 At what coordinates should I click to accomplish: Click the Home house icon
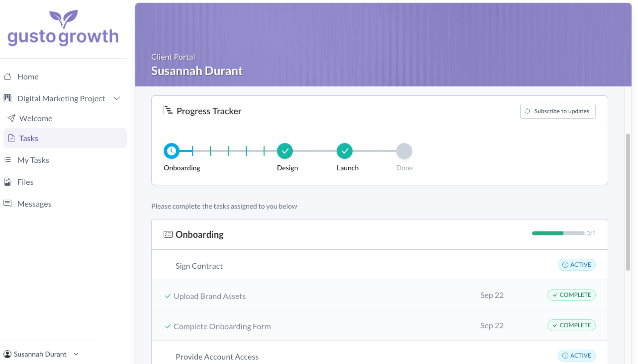point(7,76)
